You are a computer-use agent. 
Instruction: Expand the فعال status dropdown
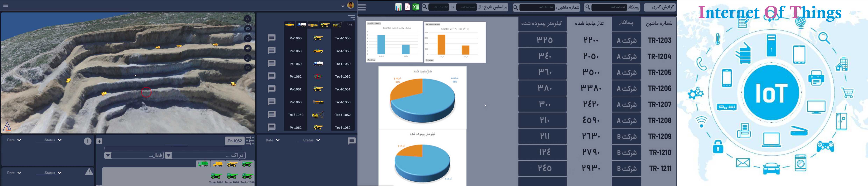(108, 155)
